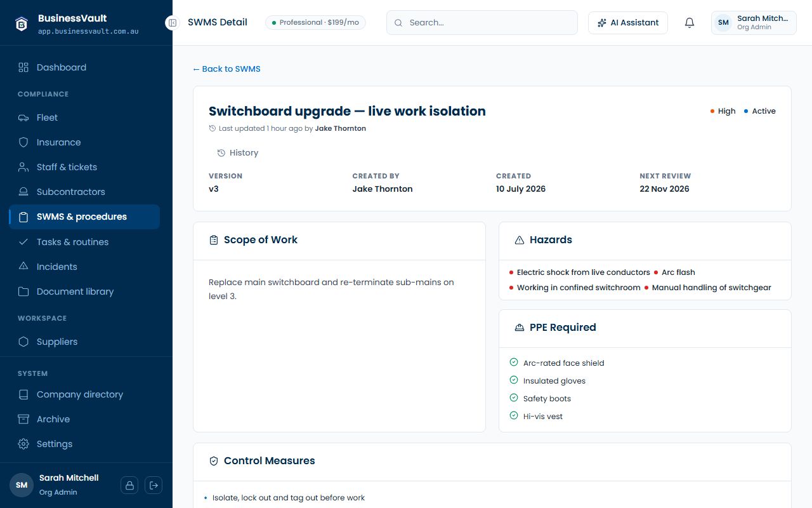Click the BusinessVault shield logo
This screenshot has height=508, width=812.
coord(22,24)
